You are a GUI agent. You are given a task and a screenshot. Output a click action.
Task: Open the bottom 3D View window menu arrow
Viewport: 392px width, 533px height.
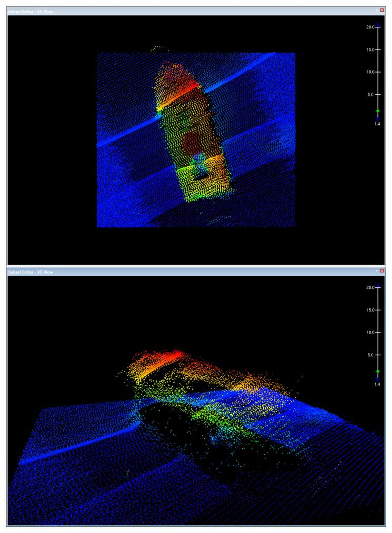(x=376, y=270)
